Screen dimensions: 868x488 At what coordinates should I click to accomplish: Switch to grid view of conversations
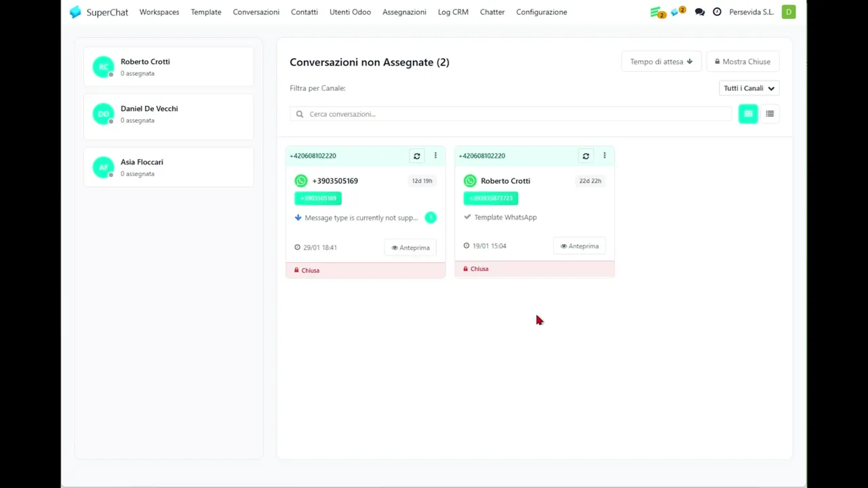pos(748,114)
